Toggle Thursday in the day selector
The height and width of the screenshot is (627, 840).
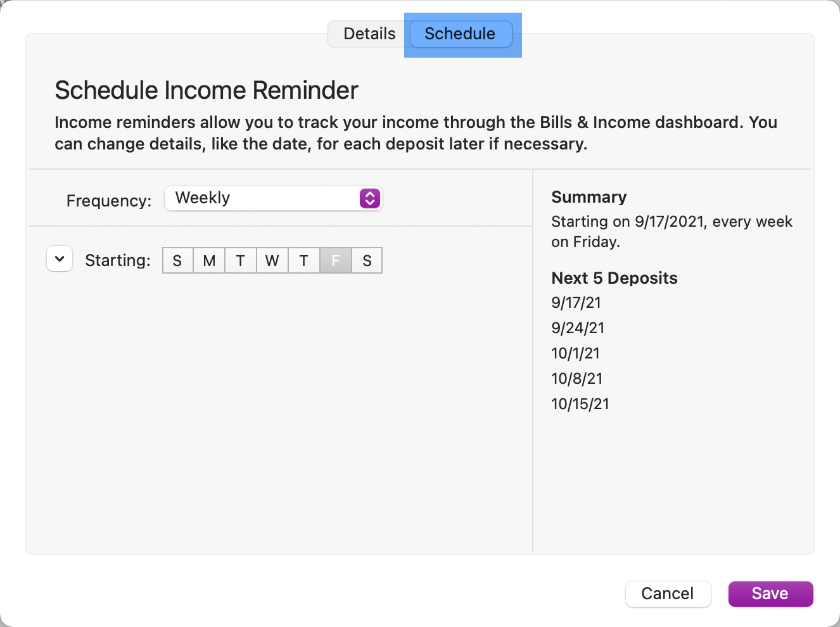click(x=304, y=261)
